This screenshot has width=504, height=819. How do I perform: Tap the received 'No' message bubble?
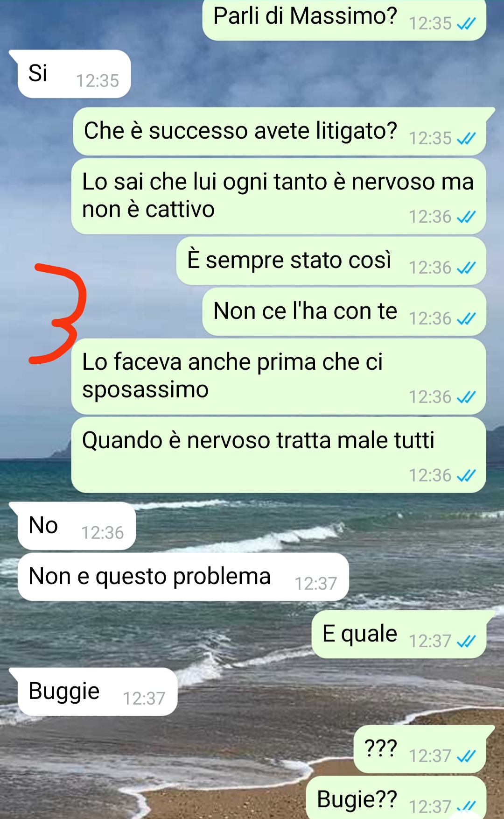(77, 526)
